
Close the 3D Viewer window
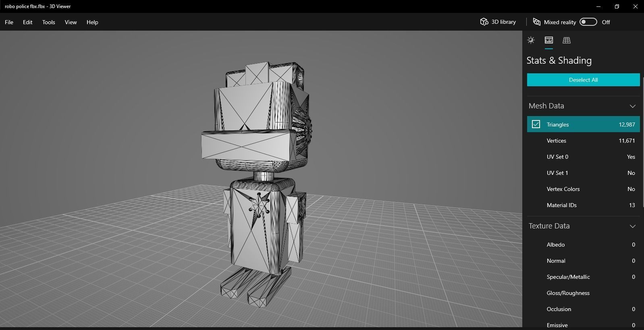point(635,6)
